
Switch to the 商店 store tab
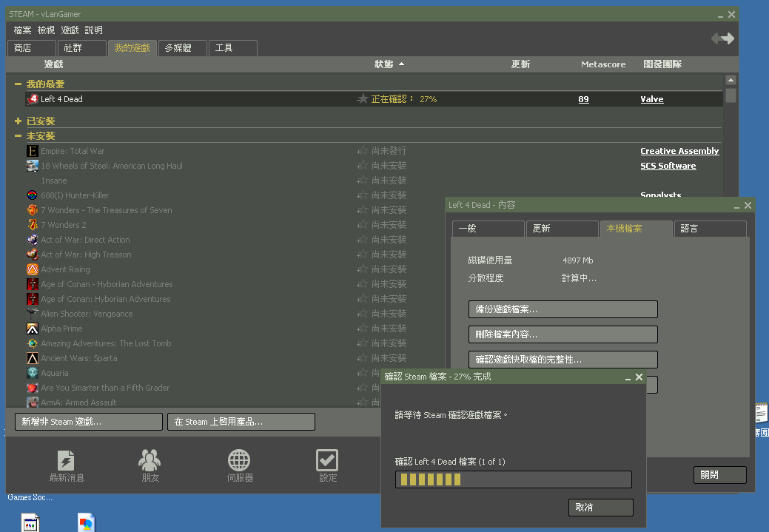click(x=31, y=48)
